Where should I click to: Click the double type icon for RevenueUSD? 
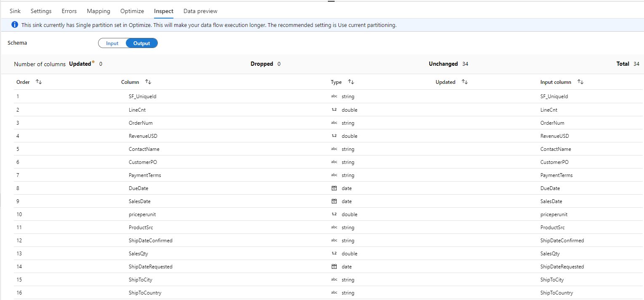click(x=334, y=136)
